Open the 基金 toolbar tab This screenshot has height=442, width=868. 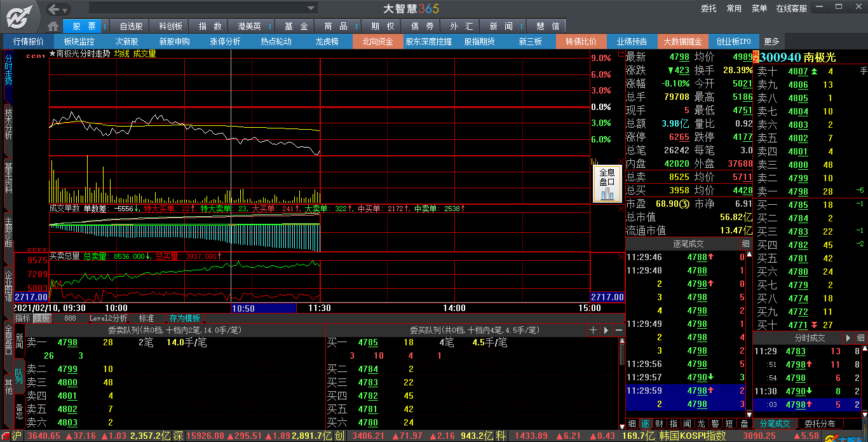(296, 26)
